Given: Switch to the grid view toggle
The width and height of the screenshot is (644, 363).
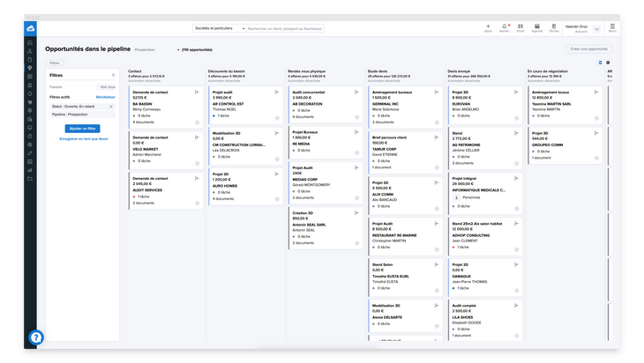Looking at the screenshot, I should [608, 63].
